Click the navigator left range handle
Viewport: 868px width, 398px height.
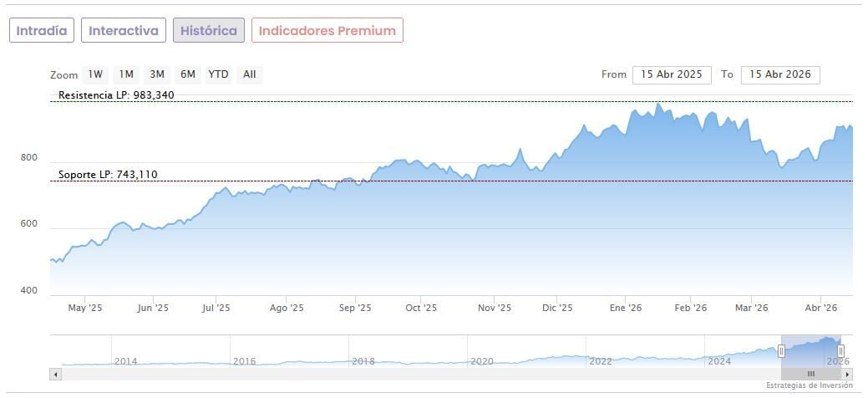(782, 350)
